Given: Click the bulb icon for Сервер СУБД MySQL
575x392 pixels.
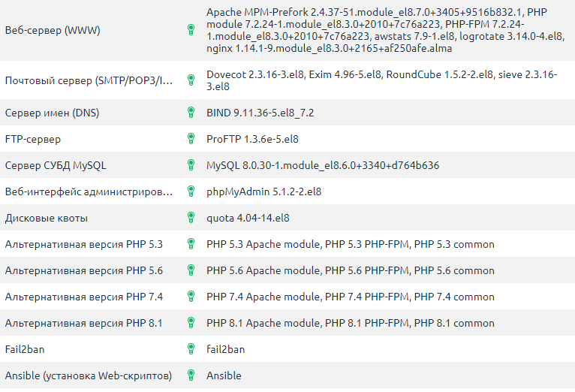Looking at the screenshot, I should point(191,165).
